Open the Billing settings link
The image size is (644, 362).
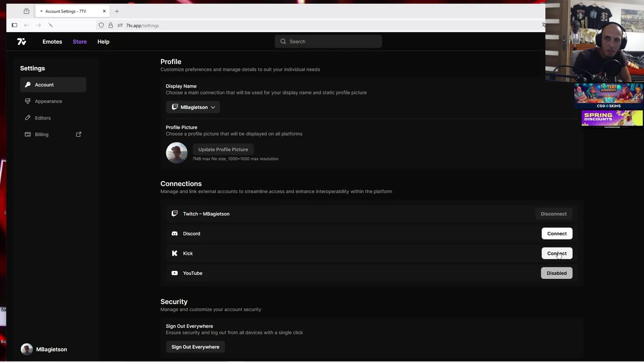click(53, 134)
